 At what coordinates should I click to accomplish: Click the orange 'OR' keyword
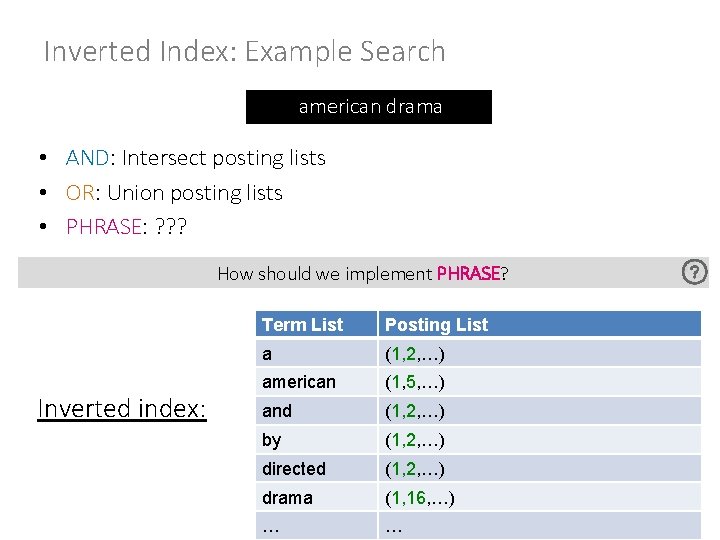tap(80, 193)
